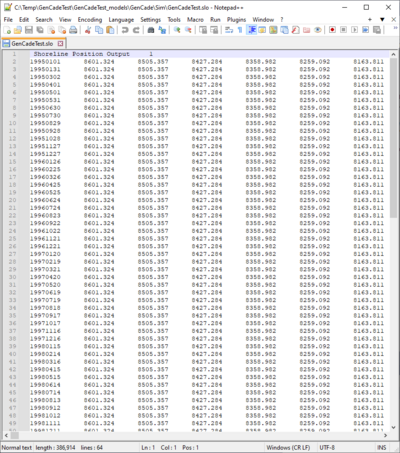Screen dimensions: 400x453
Task: Start macro recording with red record icon
Action: tap(332, 30)
